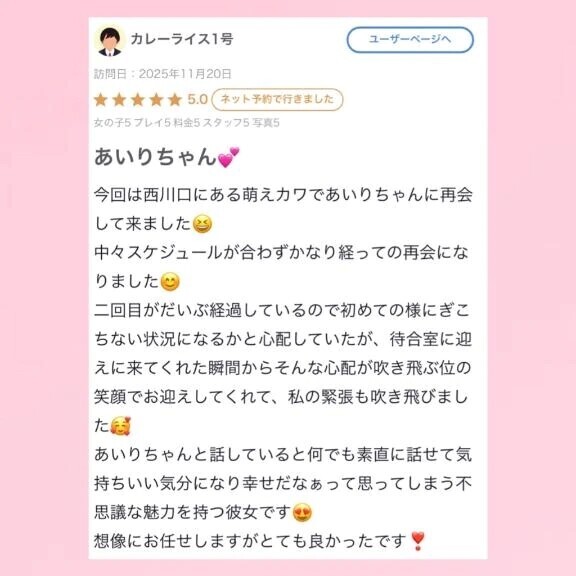Click the ユーザーページへ button
The height and width of the screenshot is (576, 576).
coord(410,39)
